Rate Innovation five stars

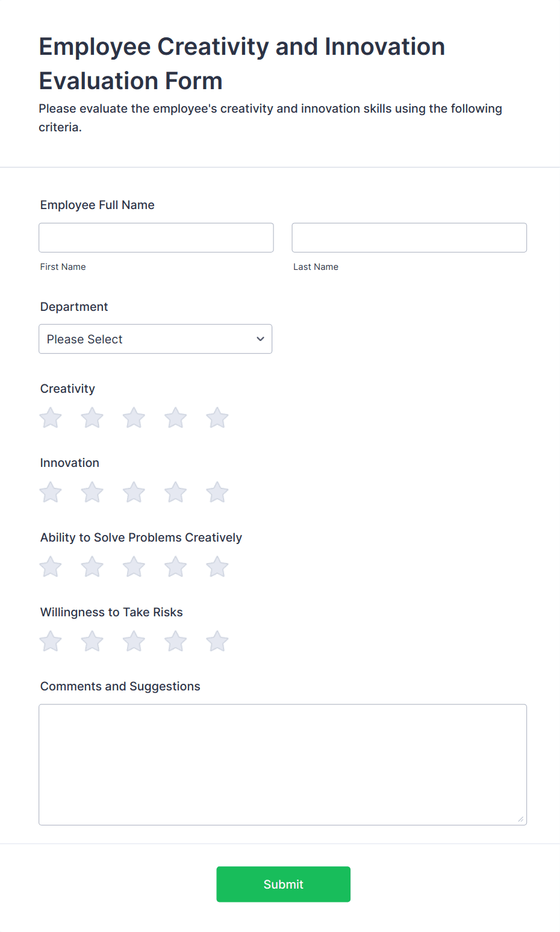click(x=217, y=492)
